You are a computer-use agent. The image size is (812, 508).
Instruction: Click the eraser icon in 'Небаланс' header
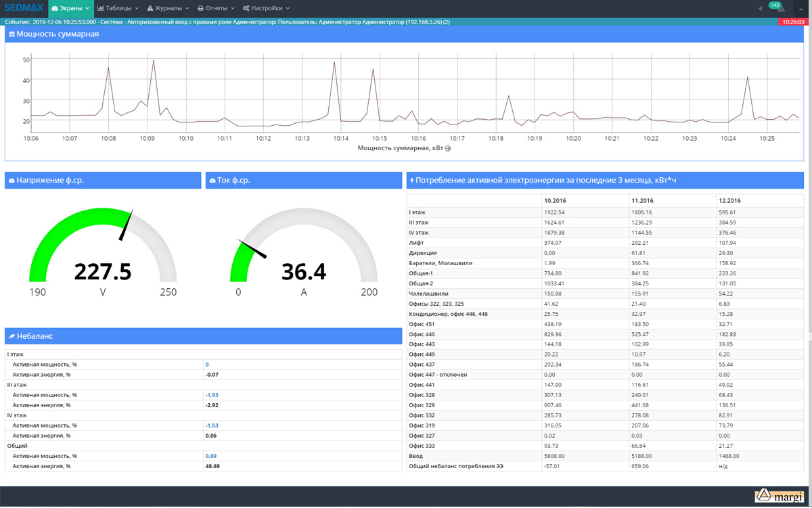click(x=12, y=336)
